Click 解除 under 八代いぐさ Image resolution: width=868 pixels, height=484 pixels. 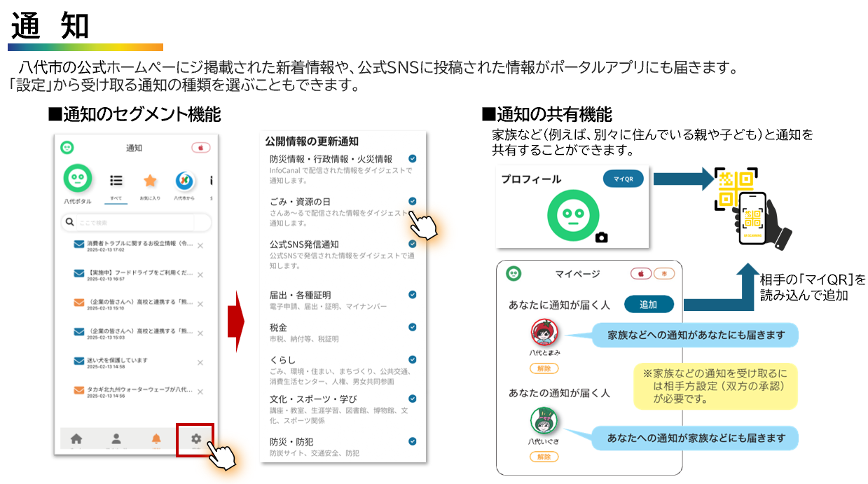[x=544, y=457]
